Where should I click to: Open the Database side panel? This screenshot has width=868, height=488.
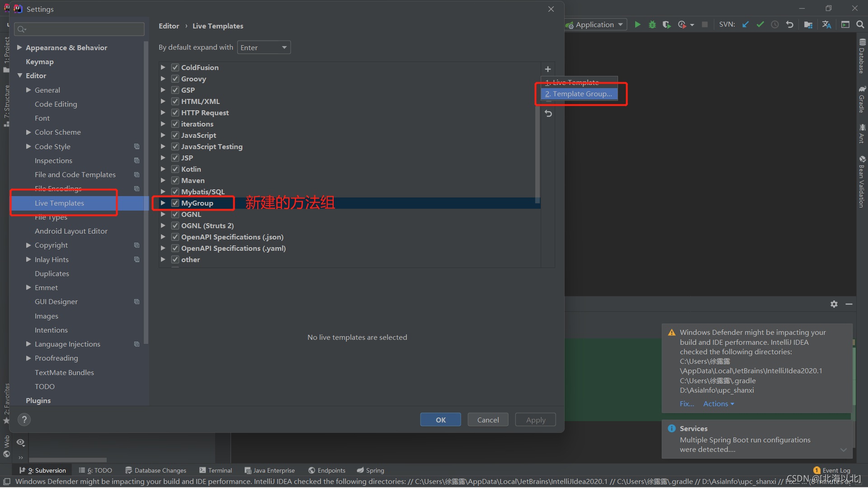click(x=862, y=56)
